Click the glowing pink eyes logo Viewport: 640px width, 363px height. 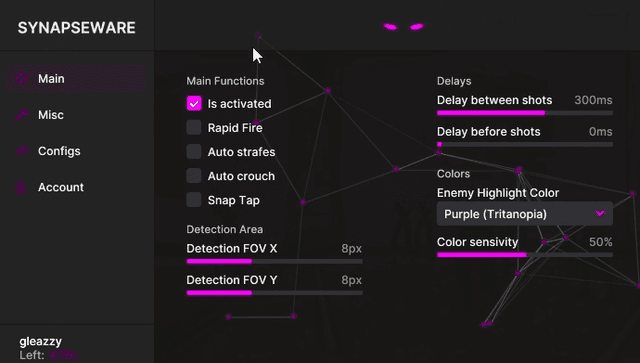click(x=403, y=27)
